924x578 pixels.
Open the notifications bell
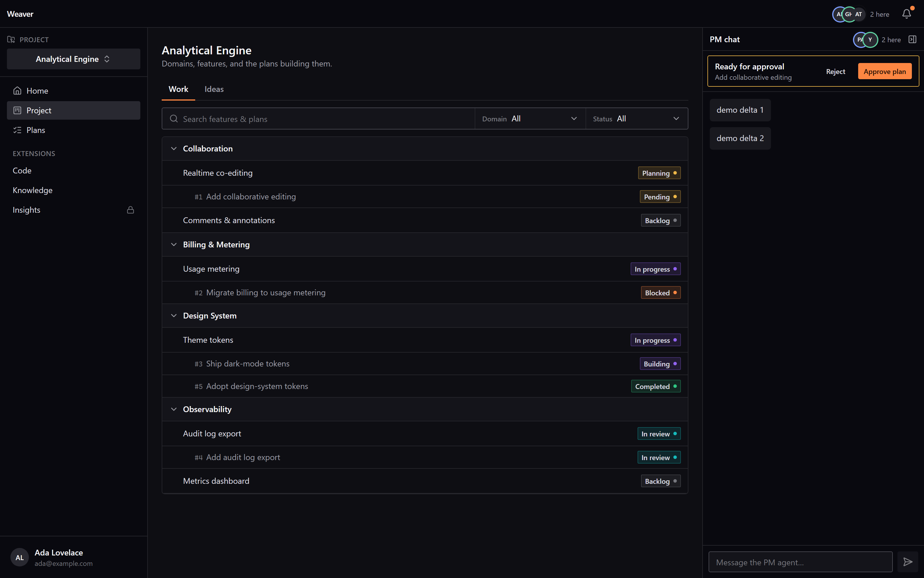[x=906, y=14]
